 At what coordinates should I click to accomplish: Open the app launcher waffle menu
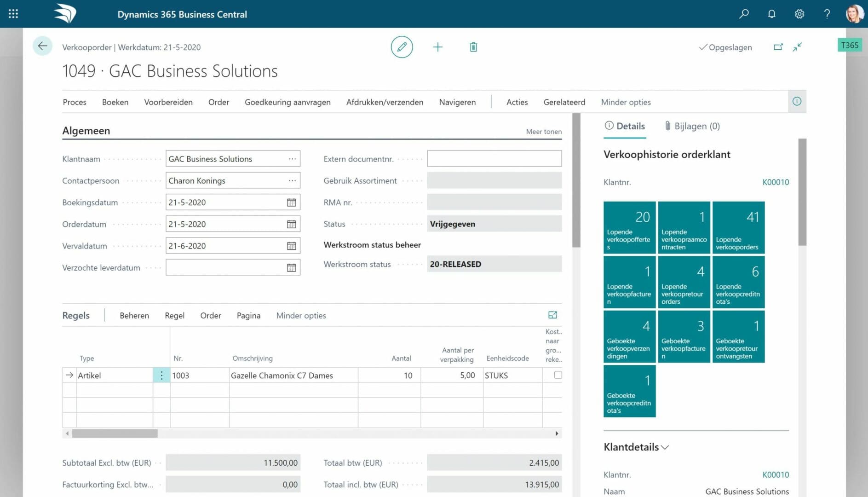[x=13, y=14]
